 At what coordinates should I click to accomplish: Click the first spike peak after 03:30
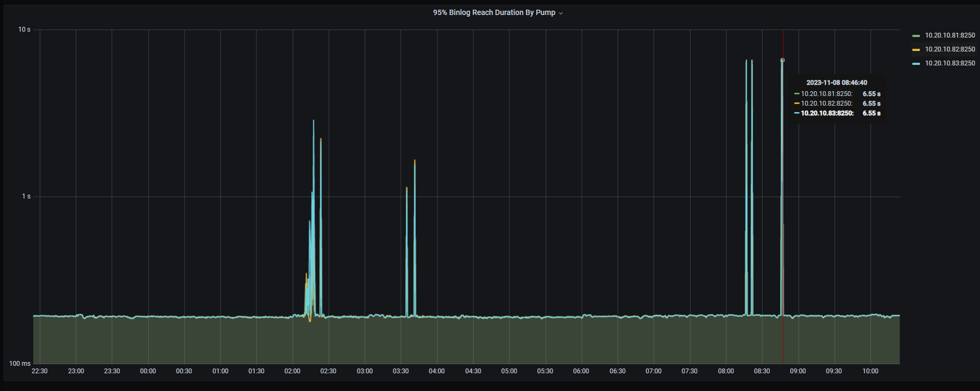click(x=407, y=188)
